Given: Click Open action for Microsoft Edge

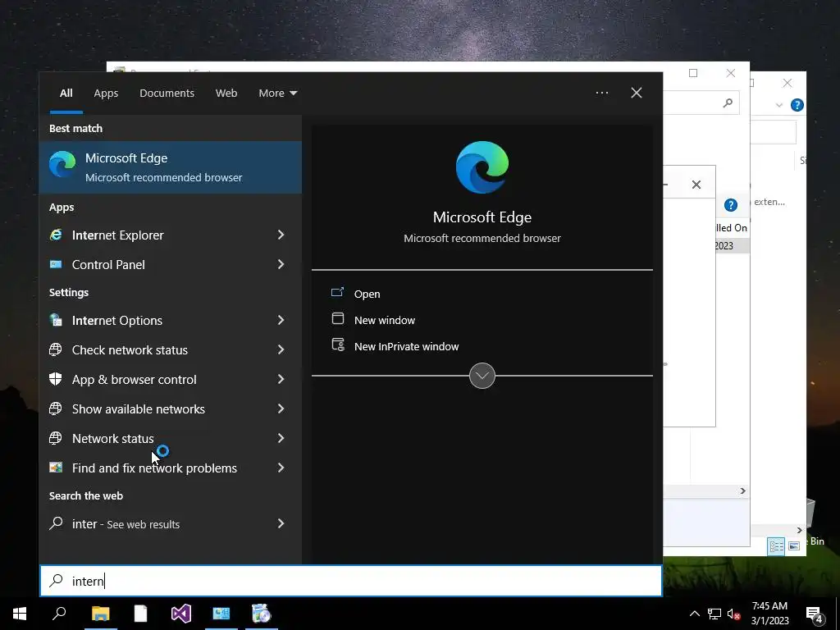Looking at the screenshot, I should tap(367, 294).
